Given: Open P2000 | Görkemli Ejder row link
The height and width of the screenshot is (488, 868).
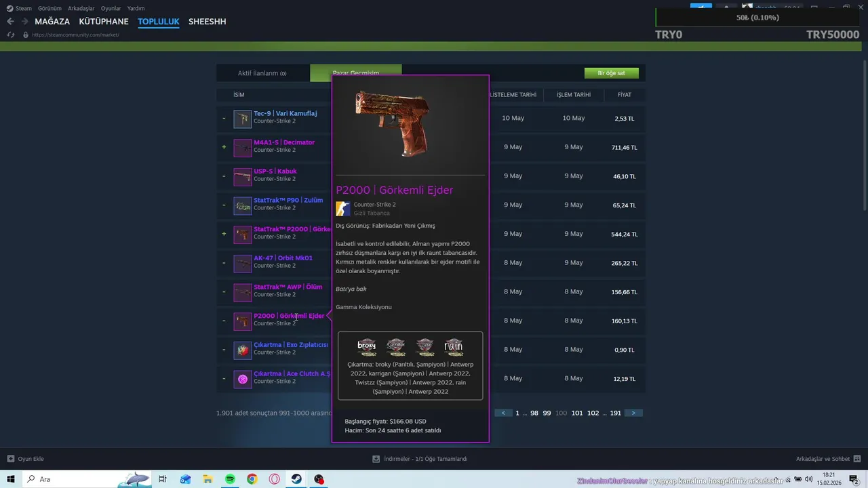Looking at the screenshot, I should pos(289,316).
